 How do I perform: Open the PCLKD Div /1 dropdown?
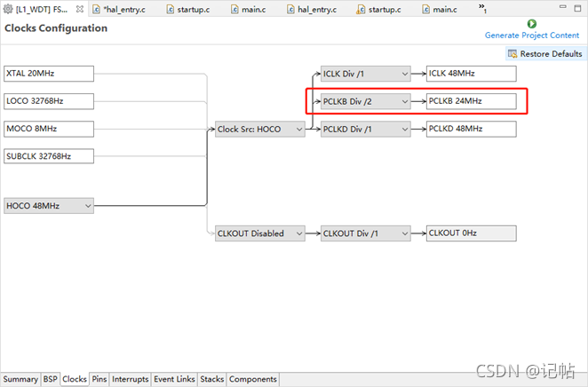pos(366,129)
